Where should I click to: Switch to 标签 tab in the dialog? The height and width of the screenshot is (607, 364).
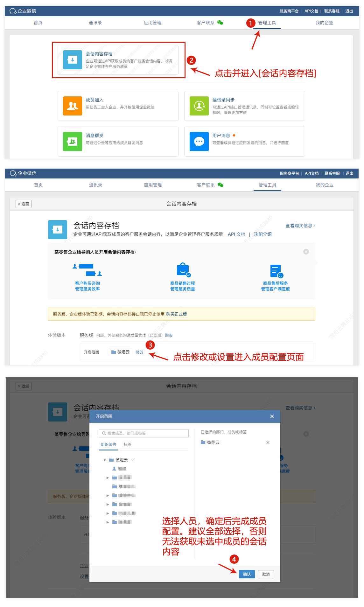coord(128,444)
